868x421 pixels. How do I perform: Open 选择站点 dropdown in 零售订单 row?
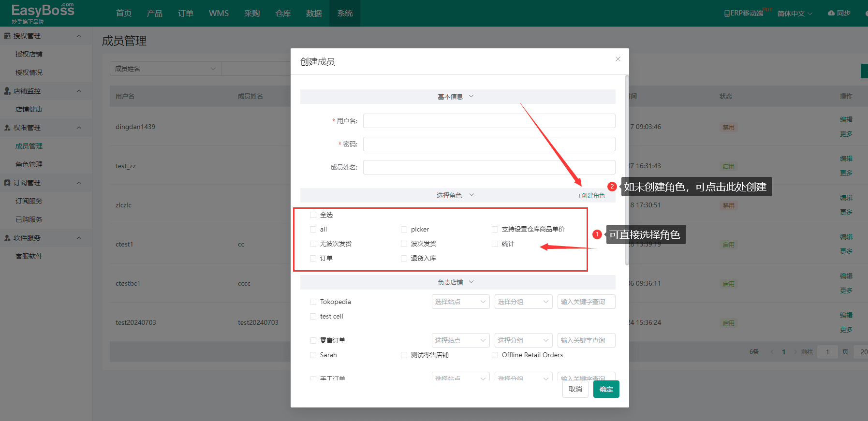460,340
